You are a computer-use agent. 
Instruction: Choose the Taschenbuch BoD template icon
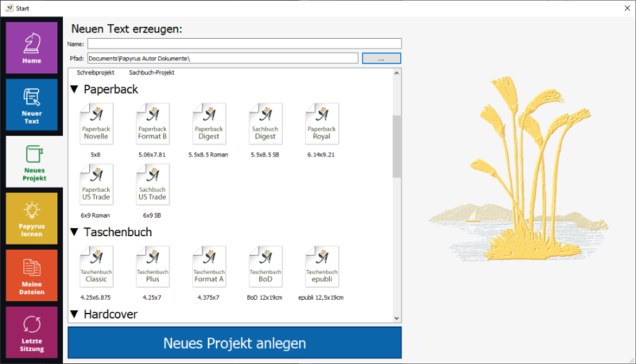266,266
